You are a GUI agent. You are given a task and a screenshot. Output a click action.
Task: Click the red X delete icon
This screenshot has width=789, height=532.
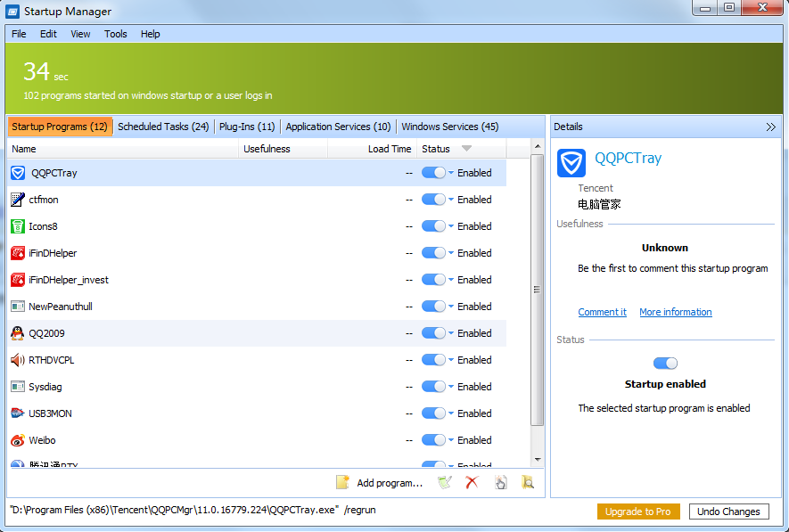coord(473,482)
